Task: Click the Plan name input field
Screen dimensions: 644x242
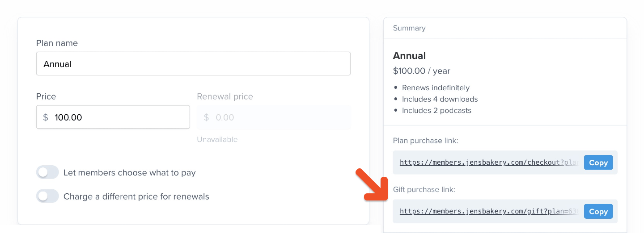Action: (193, 64)
